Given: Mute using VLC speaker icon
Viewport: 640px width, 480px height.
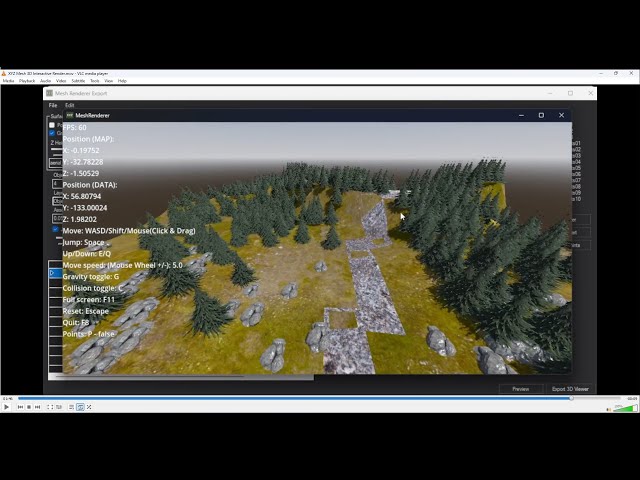Looking at the screenshot, I should tap(609, 409).
